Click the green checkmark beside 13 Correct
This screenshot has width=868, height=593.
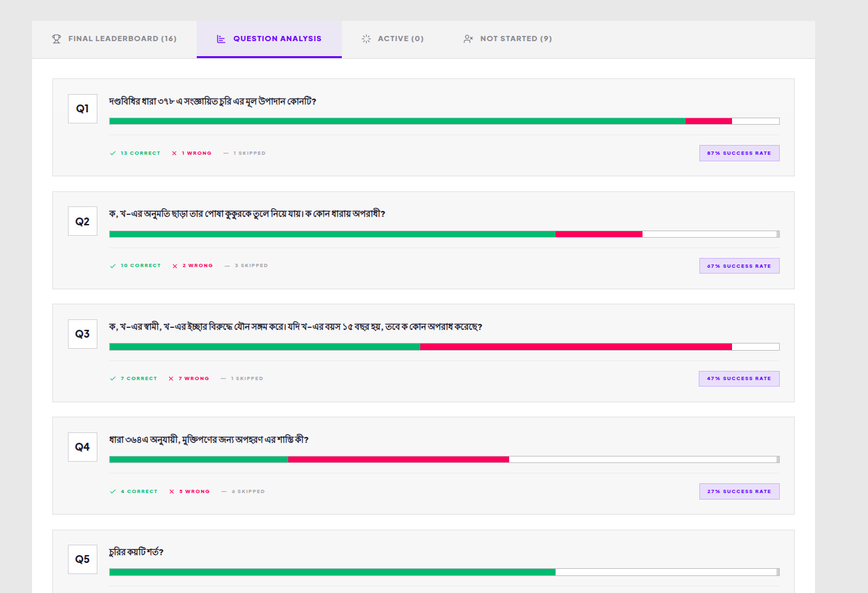(113, 153)
